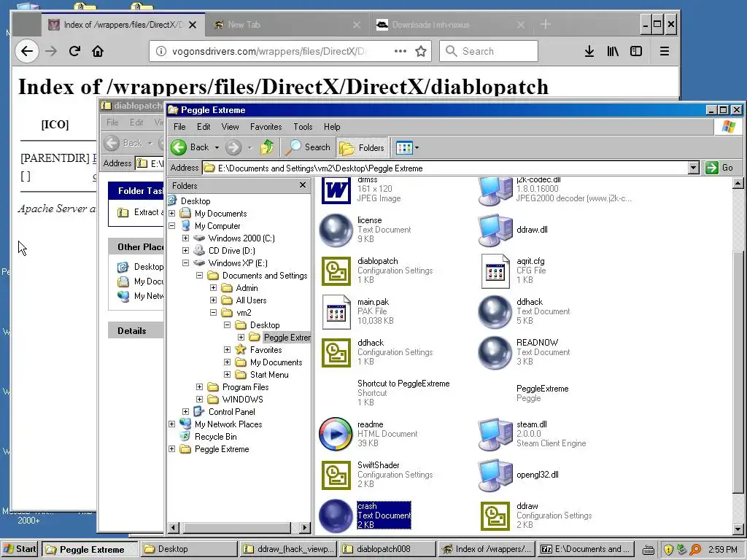Click the file list vertical scrollbar down arrow

(738, 529)
